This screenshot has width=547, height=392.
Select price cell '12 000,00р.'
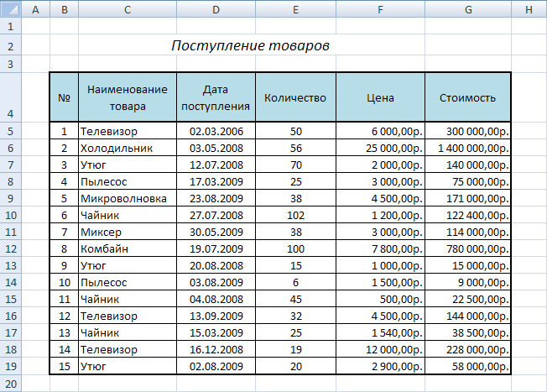[x=381, y=349]
